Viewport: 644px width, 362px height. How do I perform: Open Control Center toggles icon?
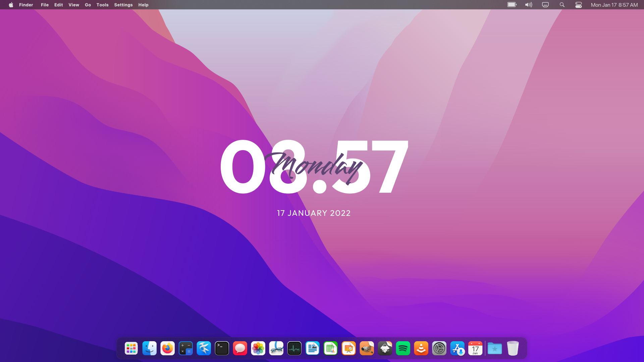tap(579, 5)
